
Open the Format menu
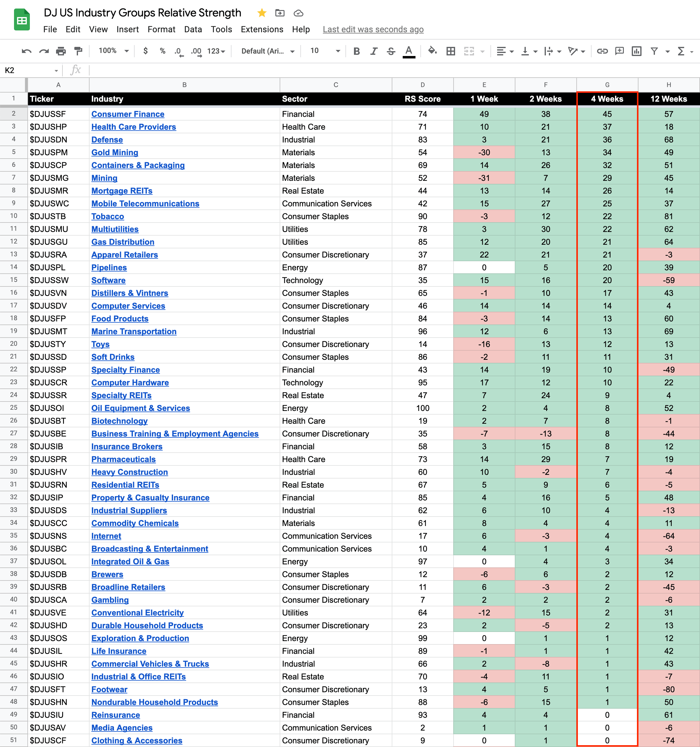point(161,29)
